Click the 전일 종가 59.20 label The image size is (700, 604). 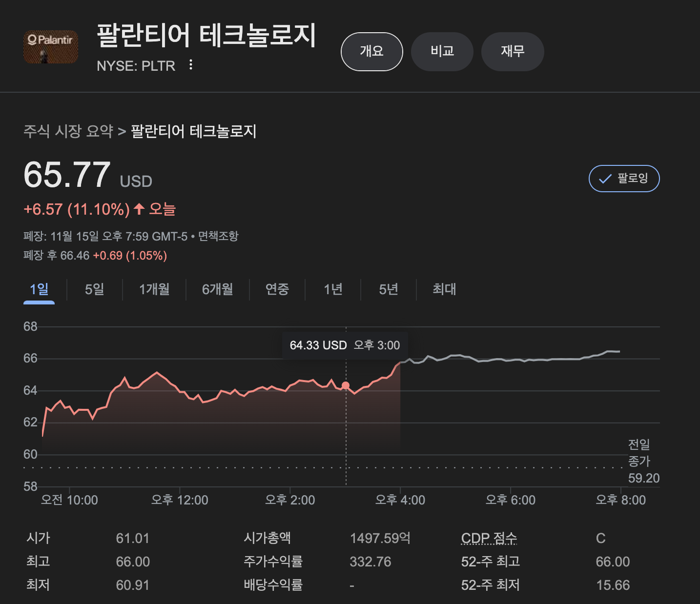tap(643, 461)
